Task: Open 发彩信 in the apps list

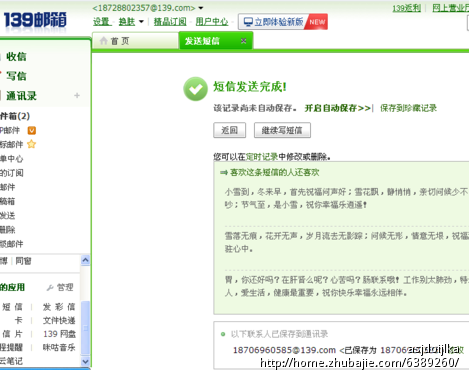Action: [x=59, y=307]
